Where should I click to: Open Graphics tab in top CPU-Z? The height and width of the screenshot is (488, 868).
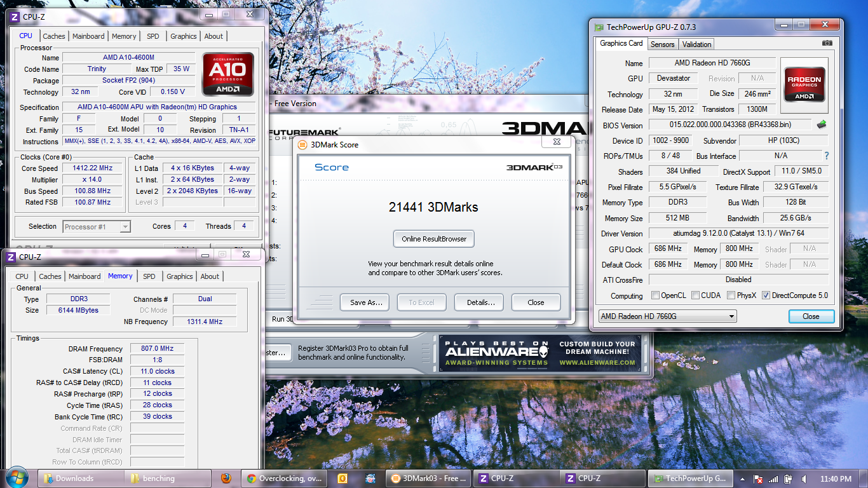point(184,36)
